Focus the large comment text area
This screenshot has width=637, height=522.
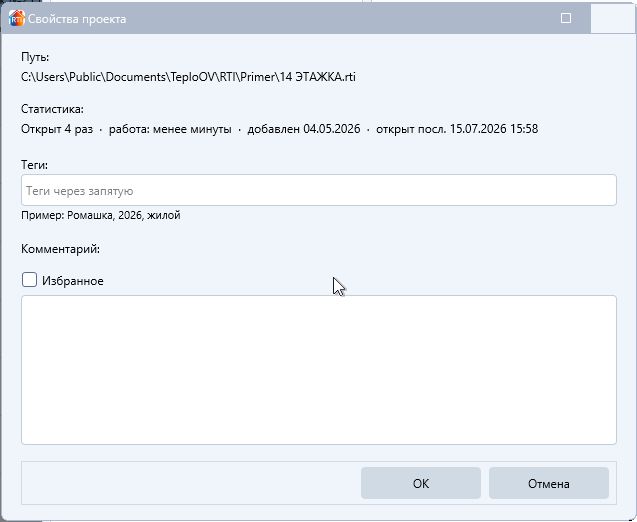pyautogui.click(x=318, y=370)
